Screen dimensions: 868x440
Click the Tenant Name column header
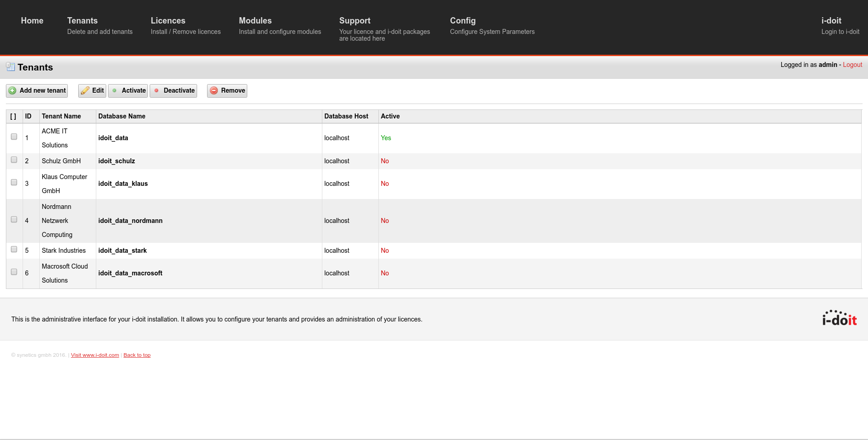coord(61,116)
